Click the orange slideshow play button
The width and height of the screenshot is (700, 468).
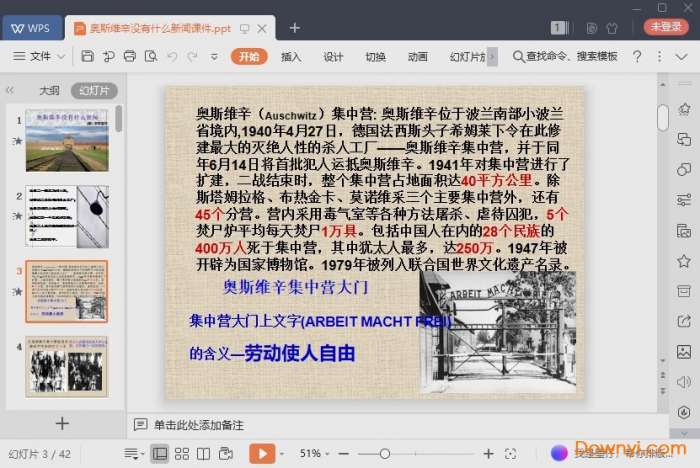point(261,454)
